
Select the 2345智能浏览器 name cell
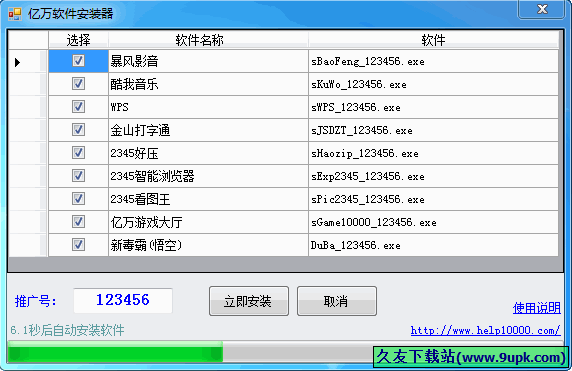point(208,176)
